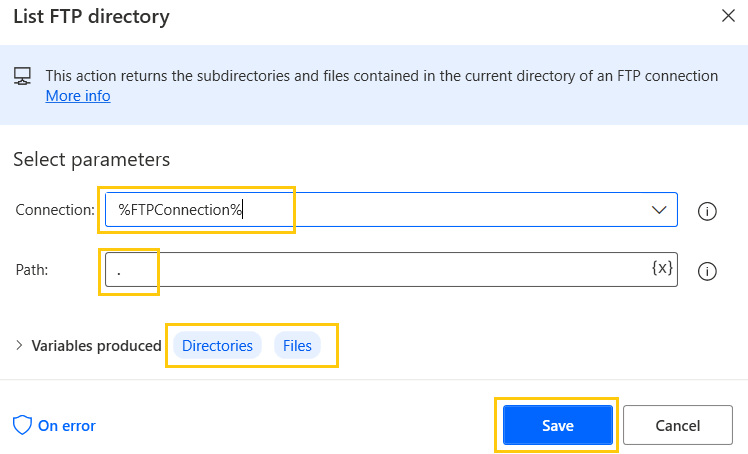
Task: Open the Connection dropdown arrow
Action: [x=659, y=210]
